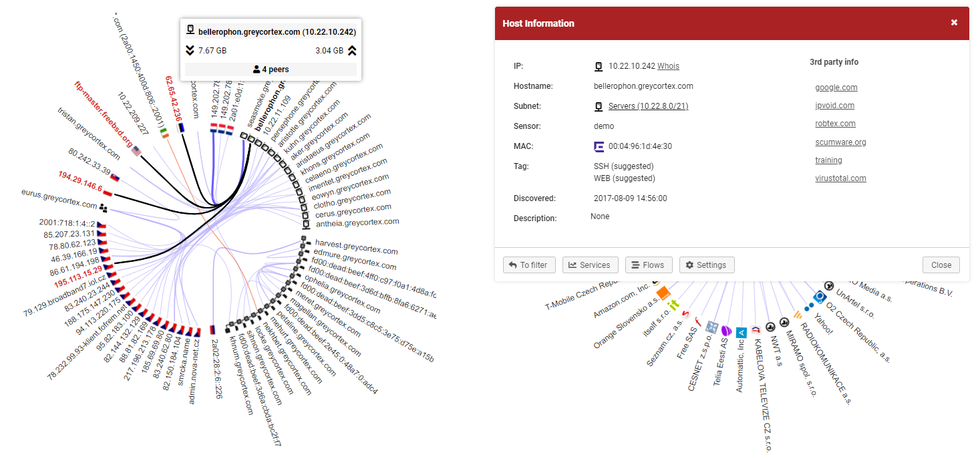980x459 pixels.
Task: Click the 4 peers bar in the tooltip
Action: 271,69
